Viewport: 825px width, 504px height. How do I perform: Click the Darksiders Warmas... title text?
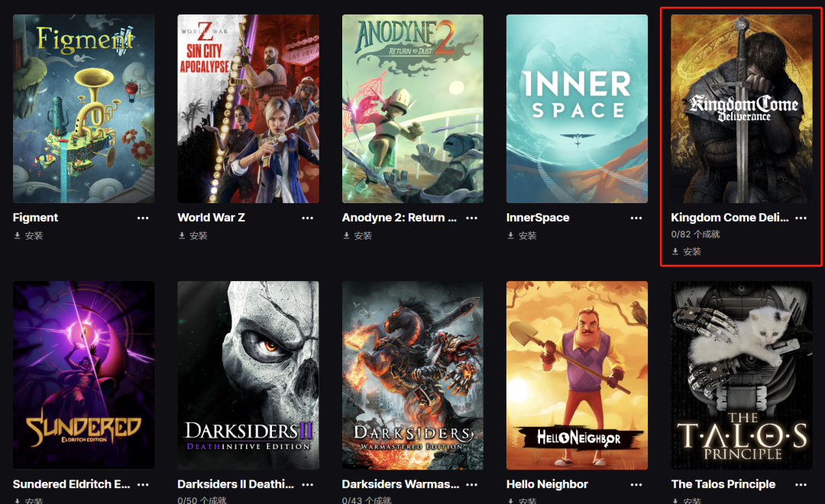[400, 485]
